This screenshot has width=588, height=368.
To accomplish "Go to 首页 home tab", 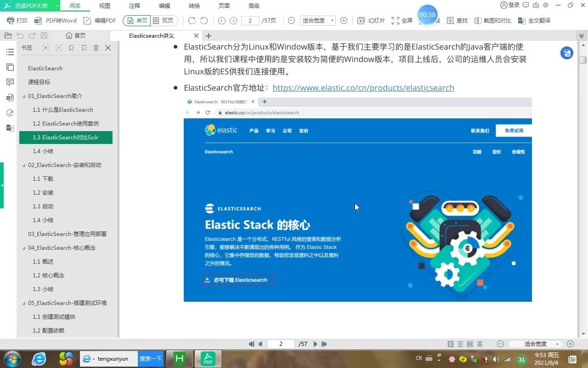I will 75,35.
